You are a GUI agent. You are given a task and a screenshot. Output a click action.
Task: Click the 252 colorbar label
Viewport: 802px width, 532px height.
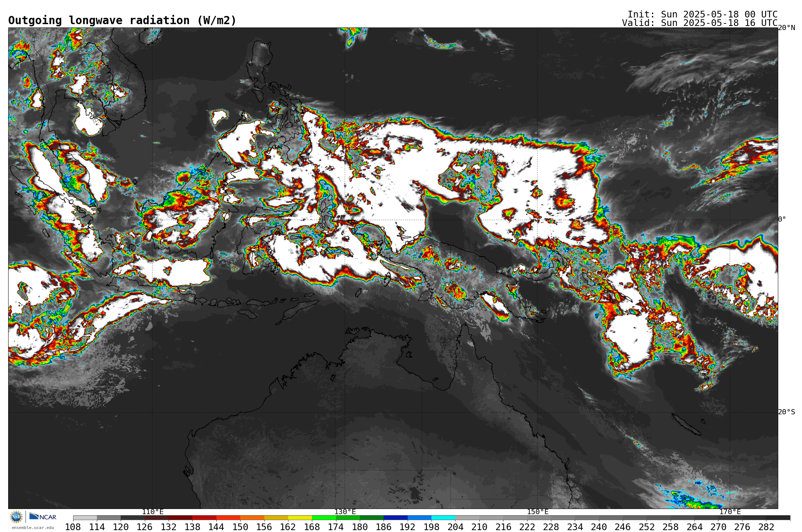pos(646,527)
